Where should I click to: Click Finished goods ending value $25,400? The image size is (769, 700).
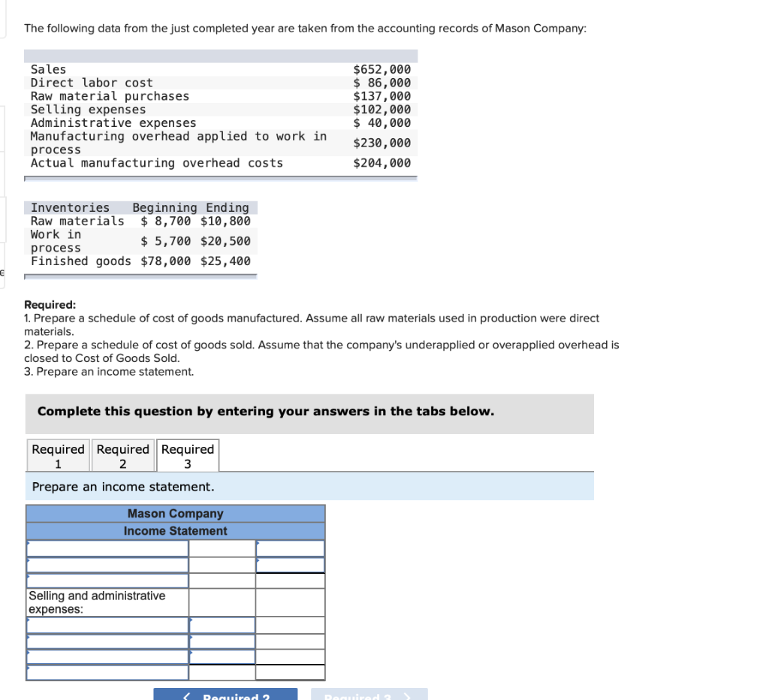click(225, 261)
